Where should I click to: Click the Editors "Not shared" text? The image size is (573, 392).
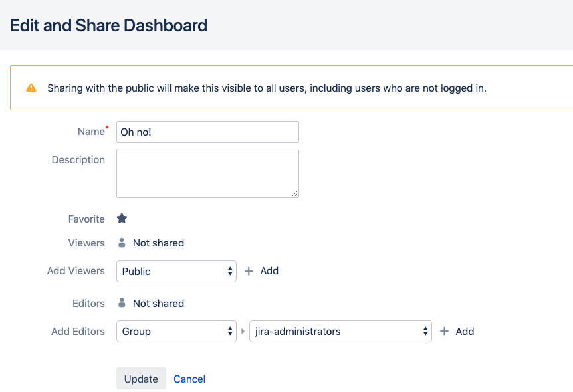[158, 303]
